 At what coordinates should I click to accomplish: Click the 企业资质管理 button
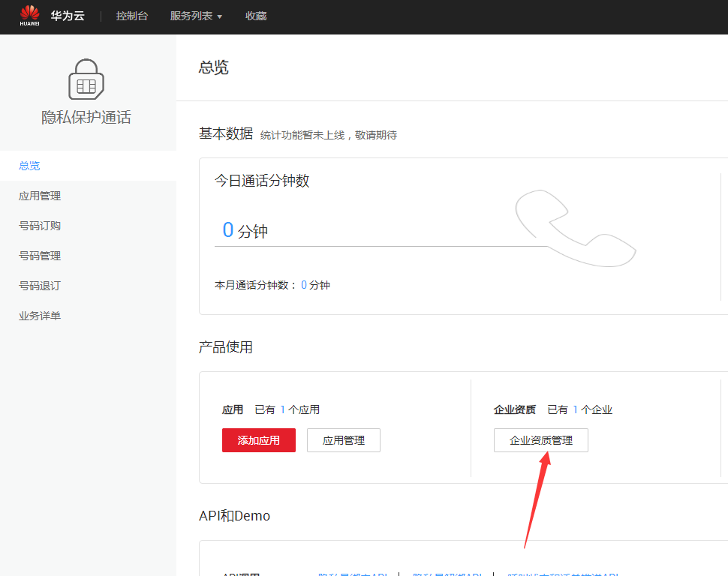541,440
